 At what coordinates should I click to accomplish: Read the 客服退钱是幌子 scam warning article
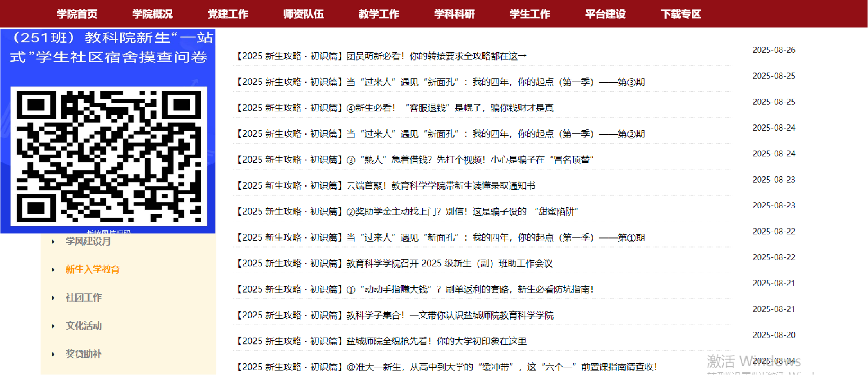[395, 108]
